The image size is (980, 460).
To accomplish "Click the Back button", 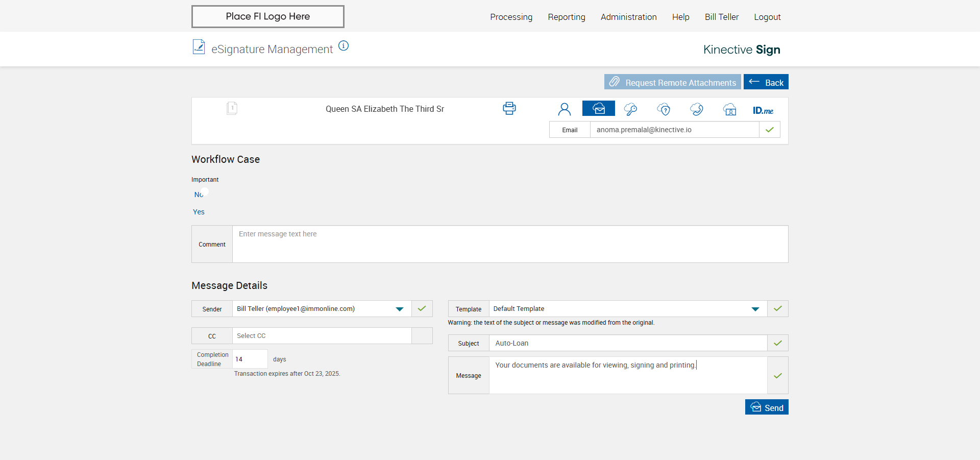I will [x=766, y=82].
